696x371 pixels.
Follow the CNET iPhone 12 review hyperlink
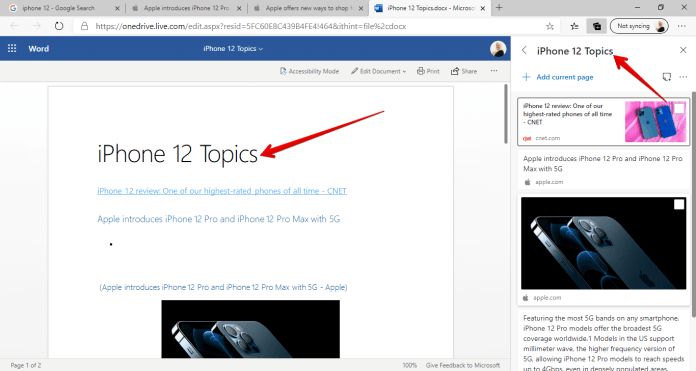point(222,191)
